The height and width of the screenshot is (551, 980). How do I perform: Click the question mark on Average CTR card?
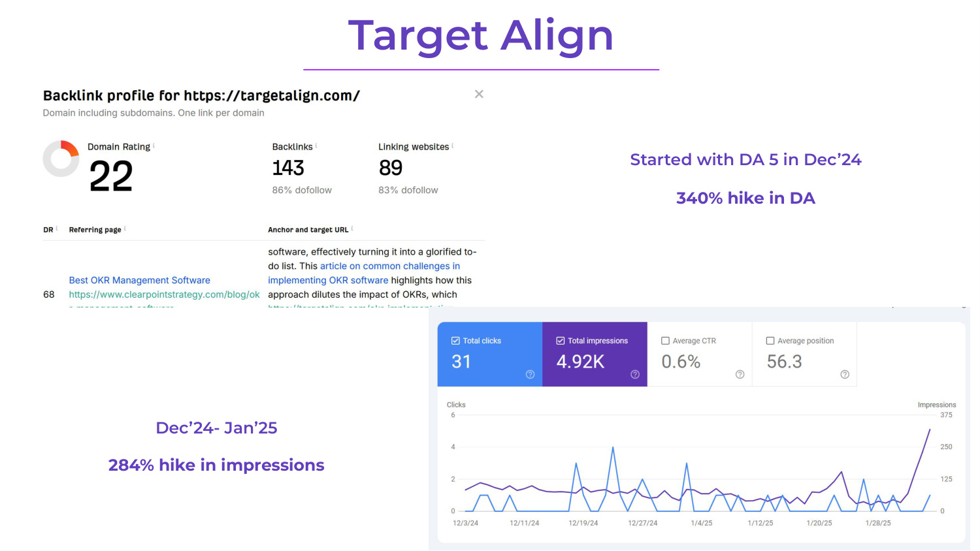[739, 373]
